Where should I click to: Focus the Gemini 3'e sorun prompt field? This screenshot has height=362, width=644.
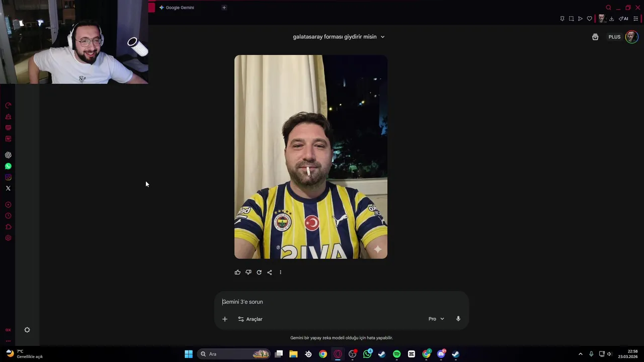click(x=342, y=302)
